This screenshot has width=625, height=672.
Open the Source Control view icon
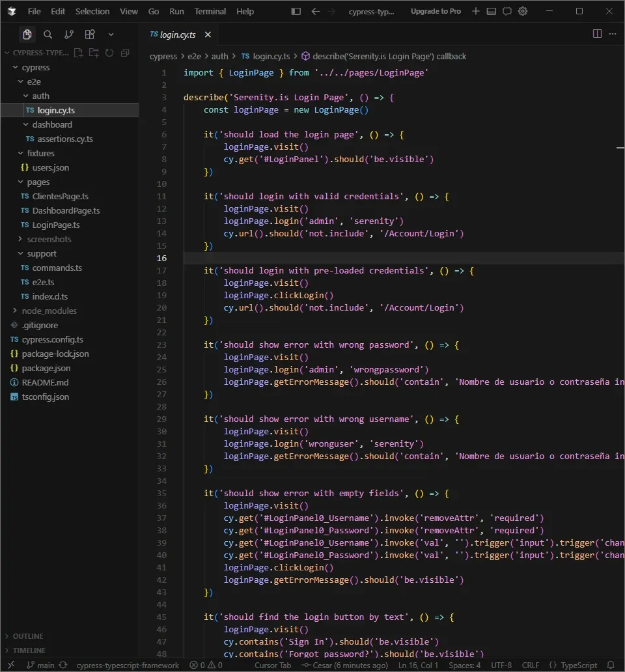point(68,35)
